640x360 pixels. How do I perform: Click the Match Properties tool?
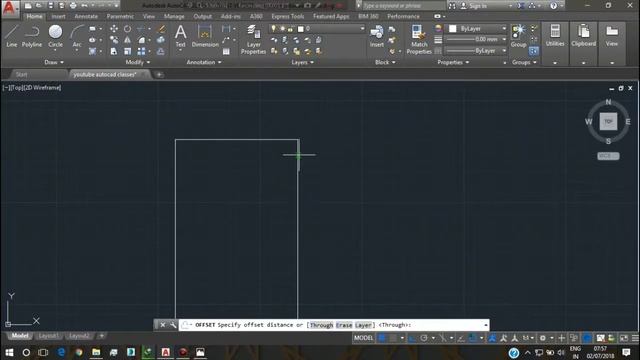click(419, 39)
